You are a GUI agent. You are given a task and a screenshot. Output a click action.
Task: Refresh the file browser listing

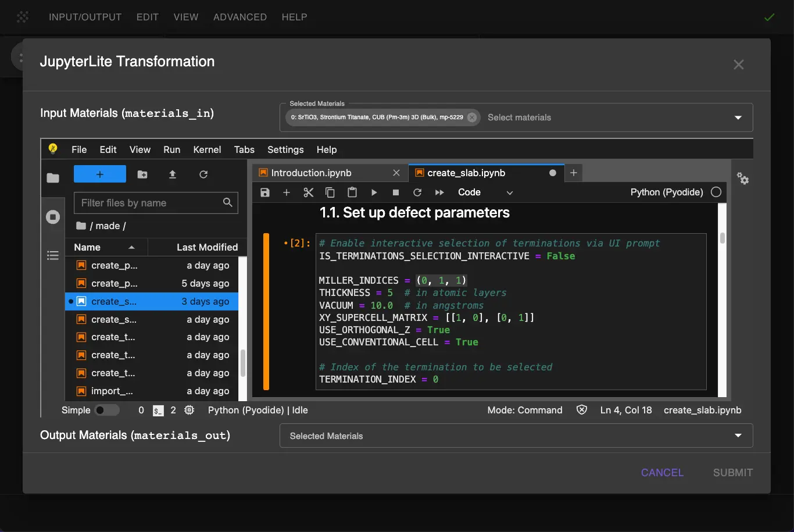point(203,174)
